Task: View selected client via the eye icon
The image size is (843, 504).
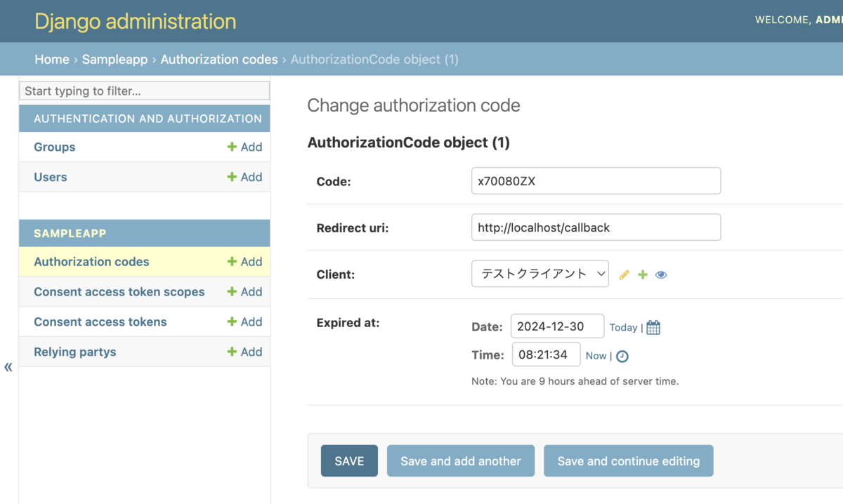Action: coord(661,275)
